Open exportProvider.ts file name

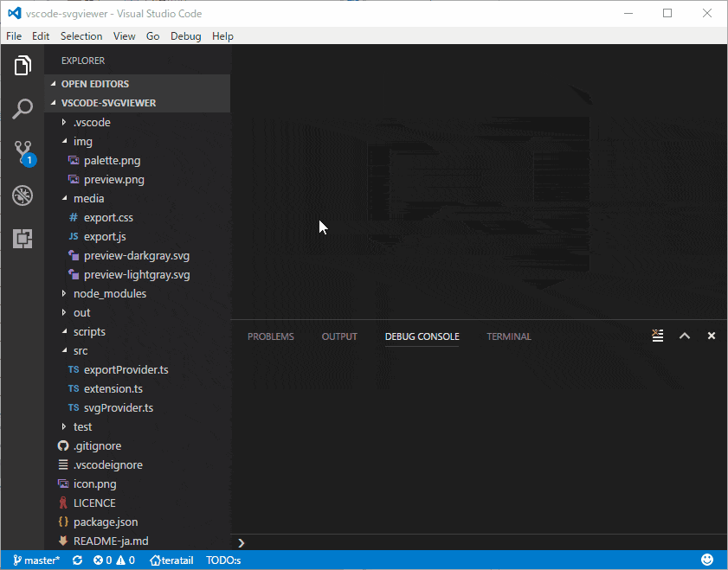(x=126, y=369)
